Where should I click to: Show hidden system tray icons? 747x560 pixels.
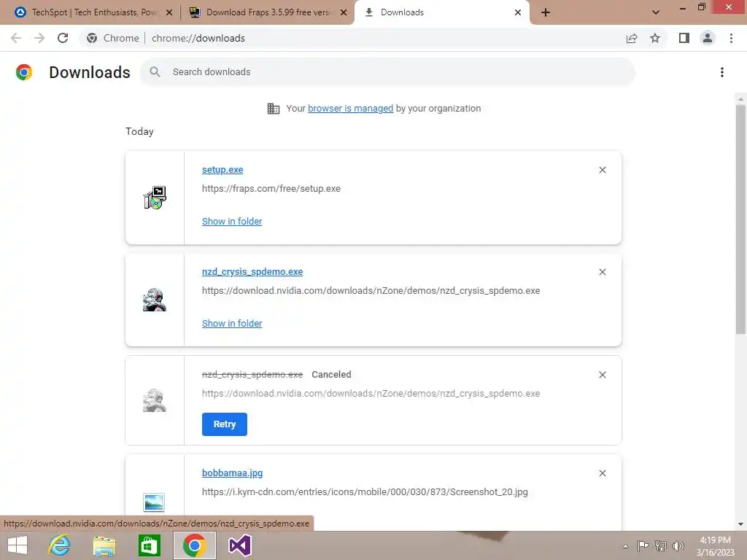coord(625,546)
